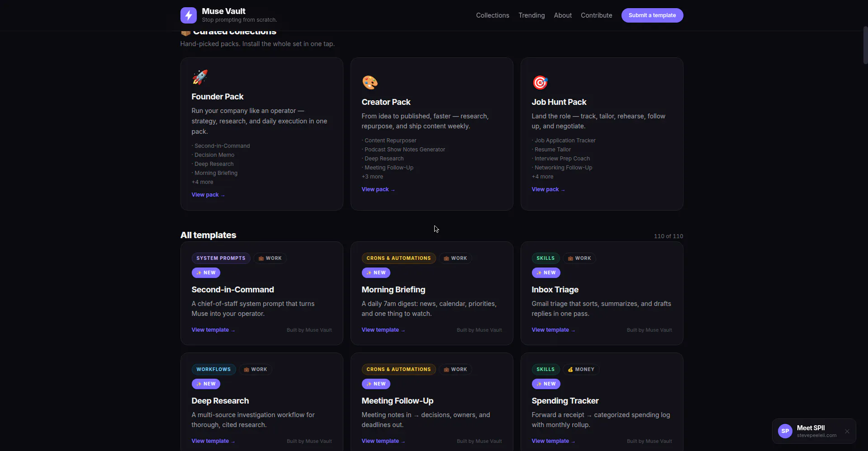Click 'Resume Tailor' in Job Hunt Pack list
Viewport: 868px width, 451px height.
click(552, 150)
